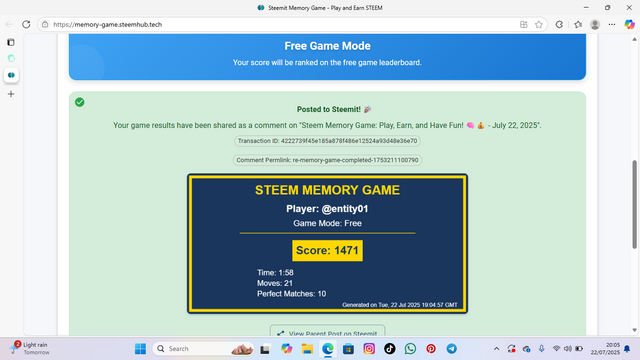Click the battery status icon

coord(579,349)
